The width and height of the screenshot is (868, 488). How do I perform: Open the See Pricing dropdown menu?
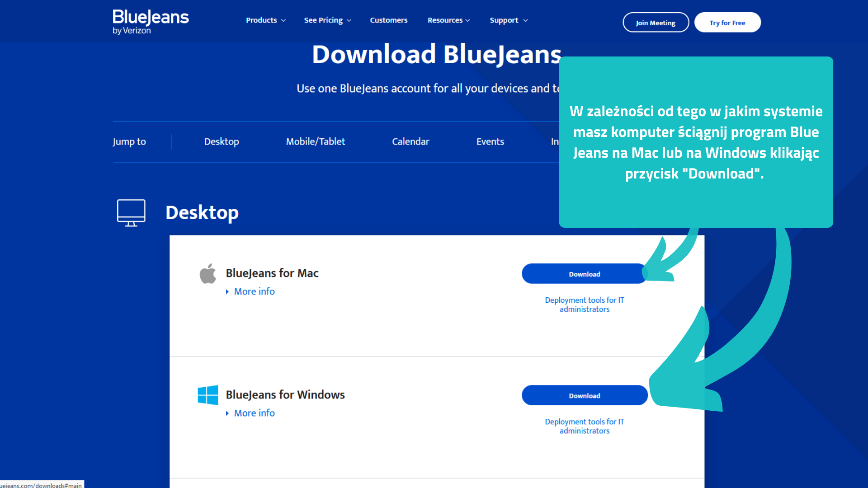click(328, 20)
